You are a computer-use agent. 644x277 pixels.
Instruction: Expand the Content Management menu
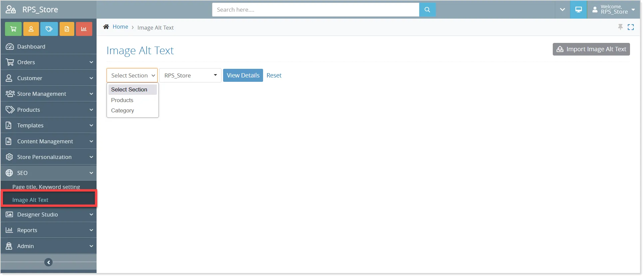click(49, 141)
